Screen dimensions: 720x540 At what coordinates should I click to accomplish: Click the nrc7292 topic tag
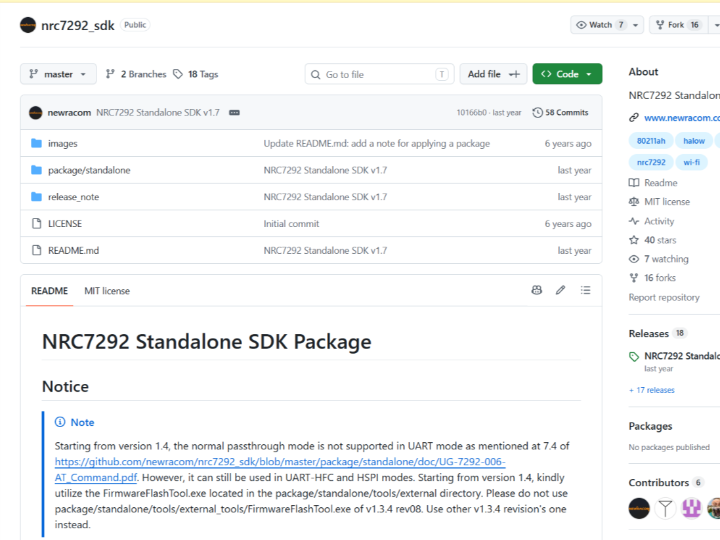651,162
